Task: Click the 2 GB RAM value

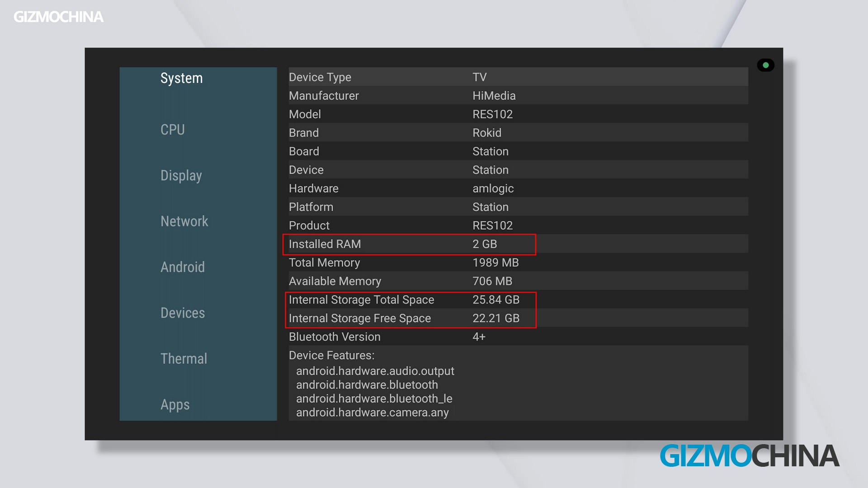Action: coord(485,244)
